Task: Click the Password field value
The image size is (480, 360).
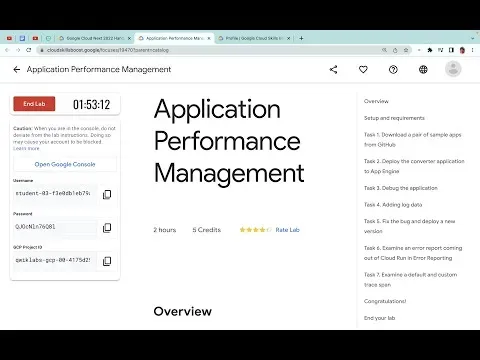Action: point(55,227)
